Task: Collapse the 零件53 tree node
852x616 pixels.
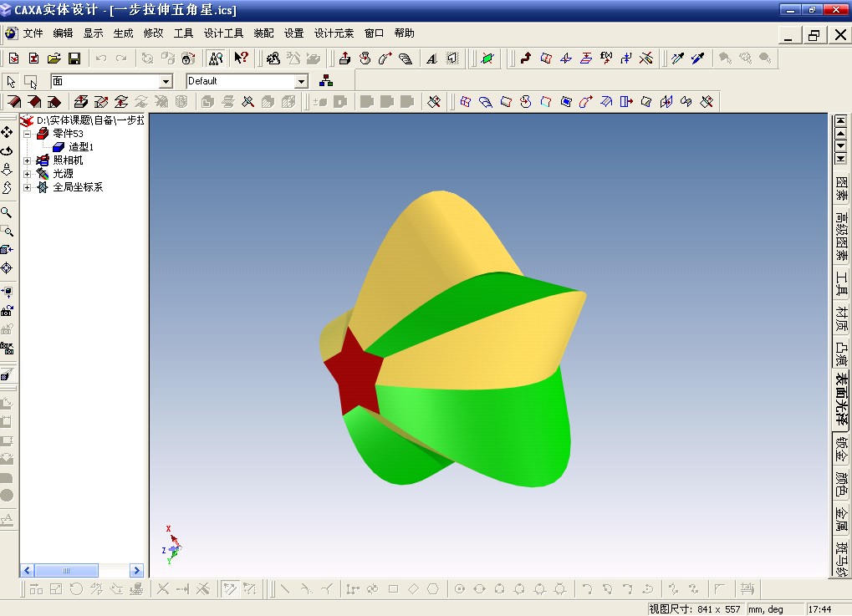Action: tap(27, 134)
